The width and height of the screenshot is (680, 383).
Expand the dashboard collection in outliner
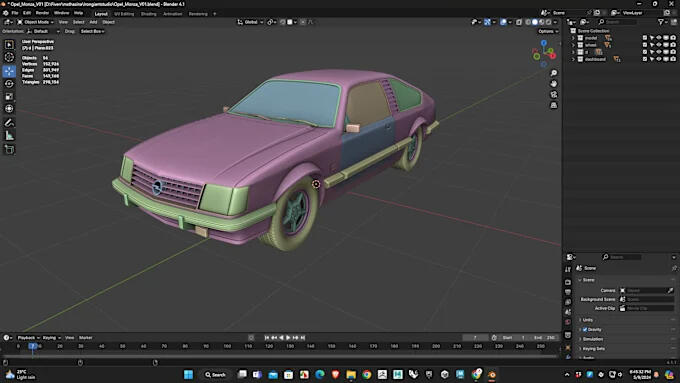[573, 59]
